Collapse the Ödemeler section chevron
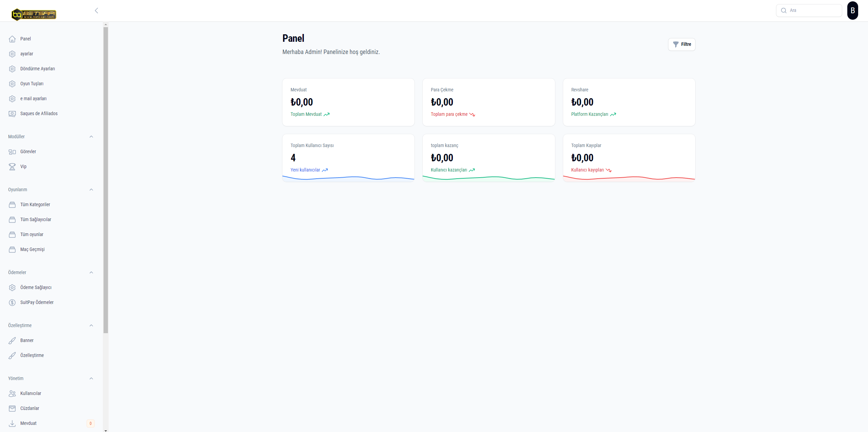 [91, 272]
